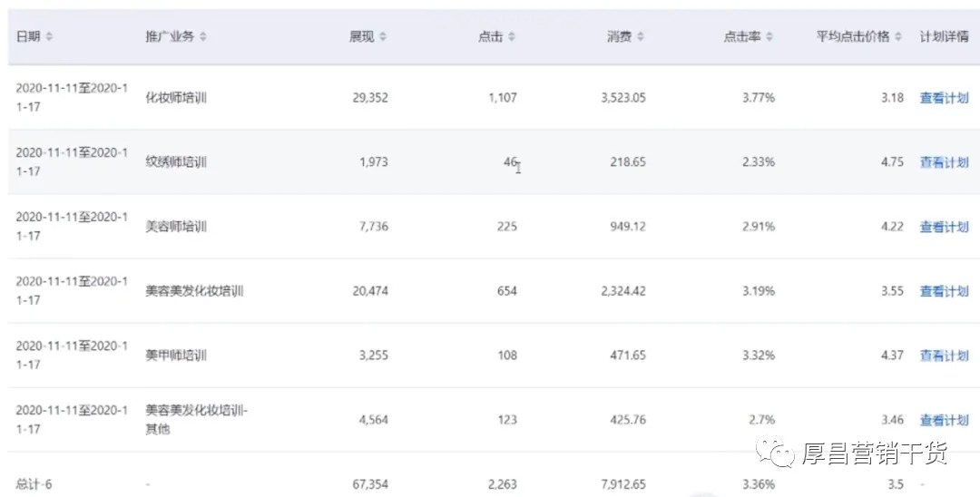Viewport: 980px width, 497px height.
Task: Select the 计划详情 column header
Action: pos(944,37)
